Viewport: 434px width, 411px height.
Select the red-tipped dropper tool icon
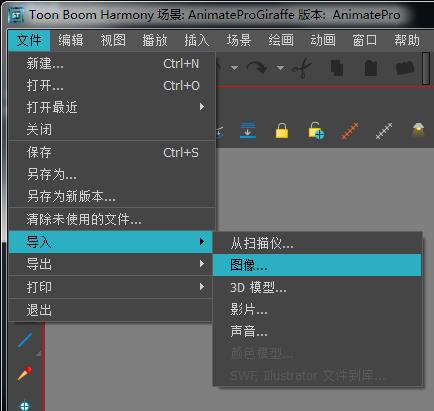pyautogui.click(x=25, y=373)
